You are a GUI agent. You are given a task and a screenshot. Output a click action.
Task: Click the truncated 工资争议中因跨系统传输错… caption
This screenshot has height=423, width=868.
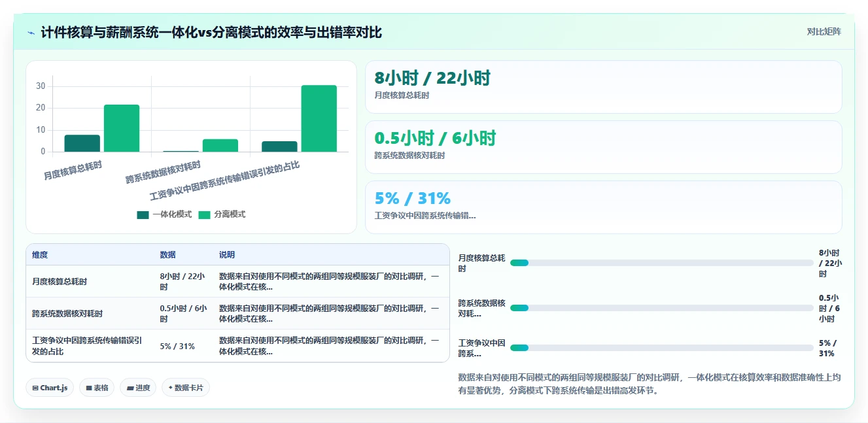[x=425, y=215]
